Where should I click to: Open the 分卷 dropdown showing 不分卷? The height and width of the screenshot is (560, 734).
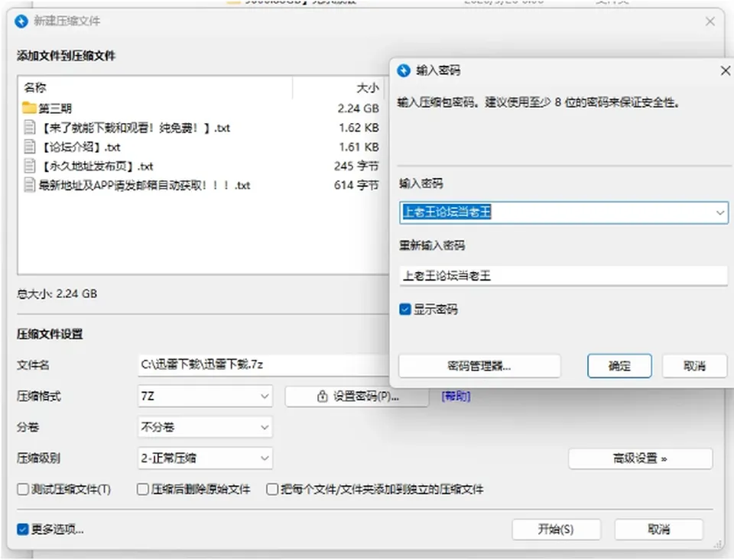(205, 427)
